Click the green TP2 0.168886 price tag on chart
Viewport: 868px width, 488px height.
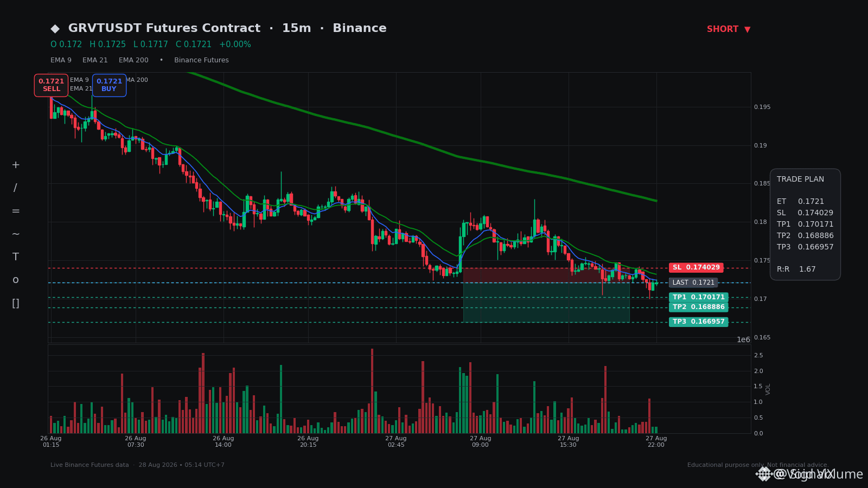(x=699, y=307)
